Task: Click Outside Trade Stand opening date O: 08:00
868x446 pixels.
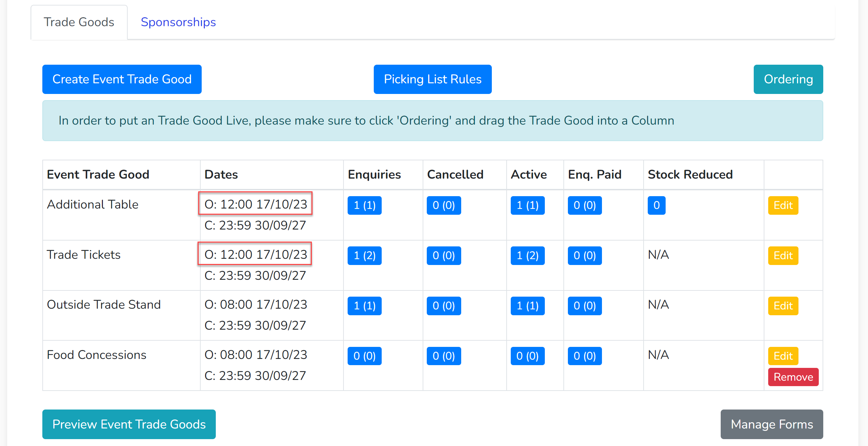Action: 255,305
